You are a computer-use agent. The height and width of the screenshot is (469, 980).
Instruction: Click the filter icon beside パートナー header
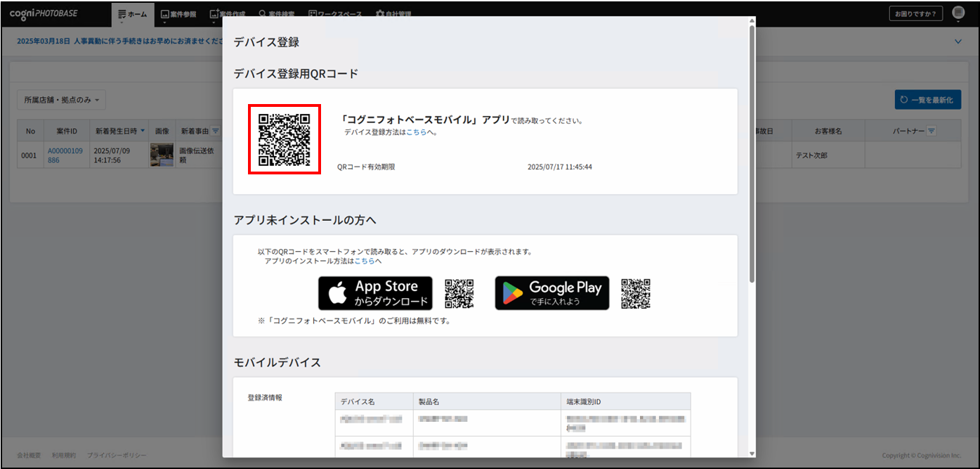[932, 131]
